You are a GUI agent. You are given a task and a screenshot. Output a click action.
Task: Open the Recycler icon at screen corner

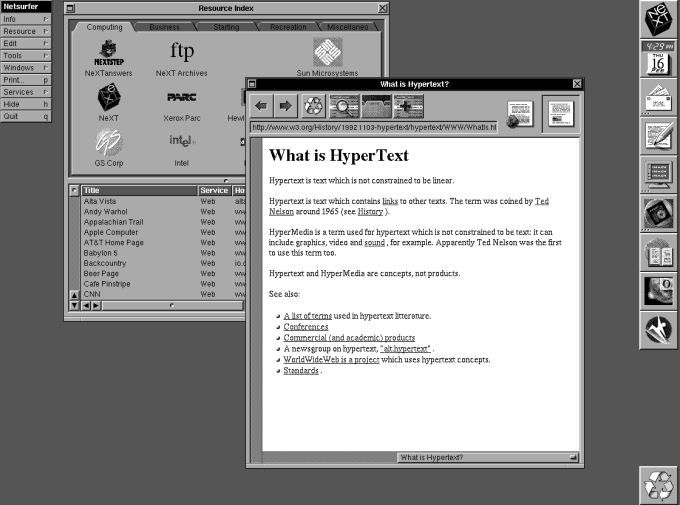tap(658, 485)
